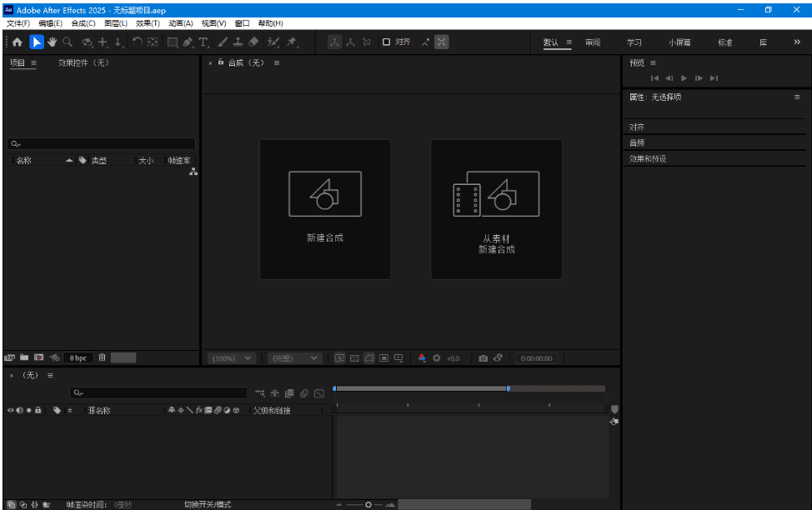This screenshot has height=510, width=812.
Task: Open the 文件(F) menu
Action: point(18,23)
